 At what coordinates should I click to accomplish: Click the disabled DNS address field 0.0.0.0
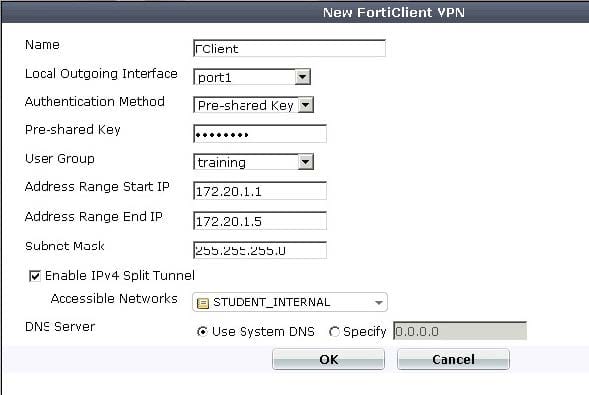pyautogui.click(x=460, y=331)
